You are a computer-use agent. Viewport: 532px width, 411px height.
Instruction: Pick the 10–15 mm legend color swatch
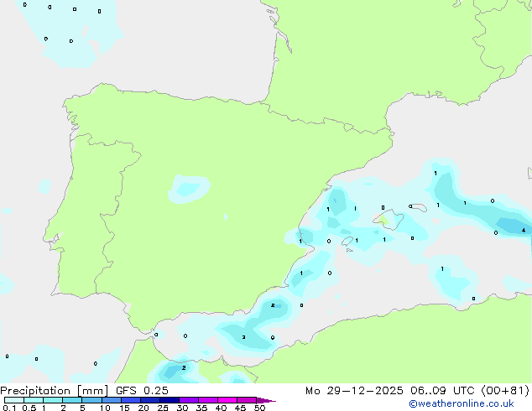pyautogui.click(x=112, y=400)
